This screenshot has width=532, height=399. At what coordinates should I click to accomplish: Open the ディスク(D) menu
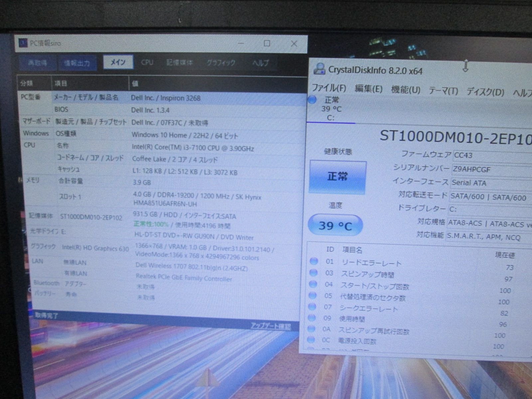tap(485, 92)
